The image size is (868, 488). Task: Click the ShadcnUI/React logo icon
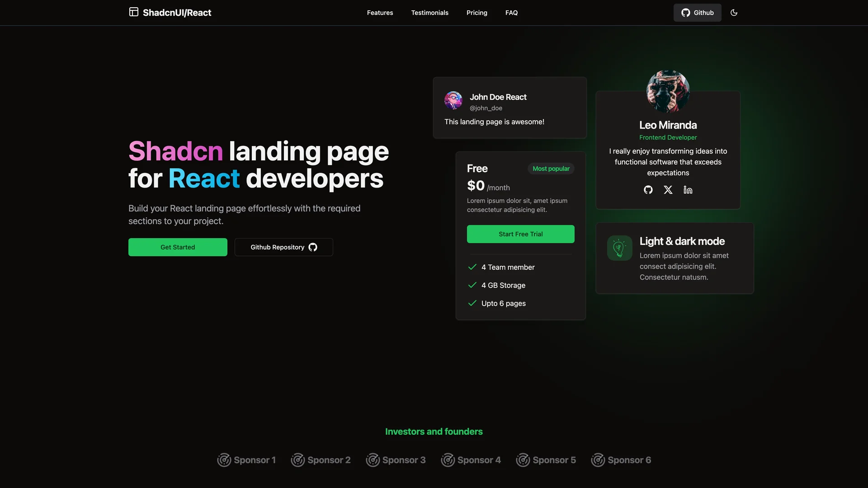(133, 12)
